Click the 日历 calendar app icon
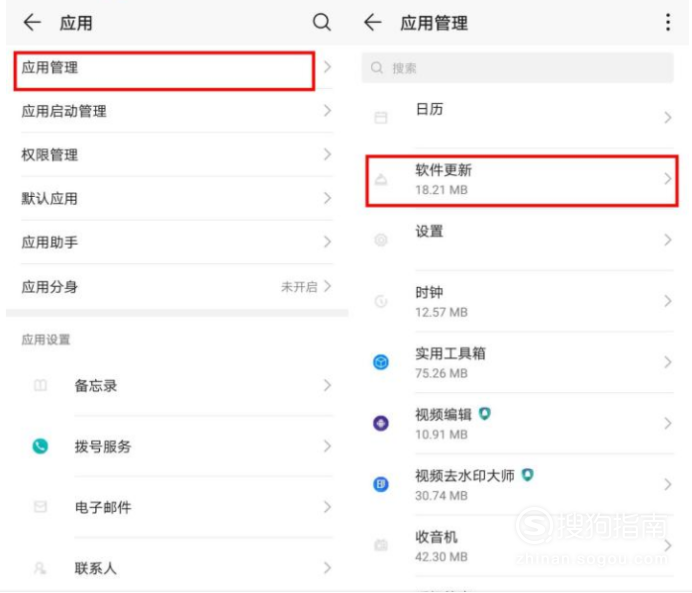Viewport: 692px width, 593px height. [x=380, y=118]
